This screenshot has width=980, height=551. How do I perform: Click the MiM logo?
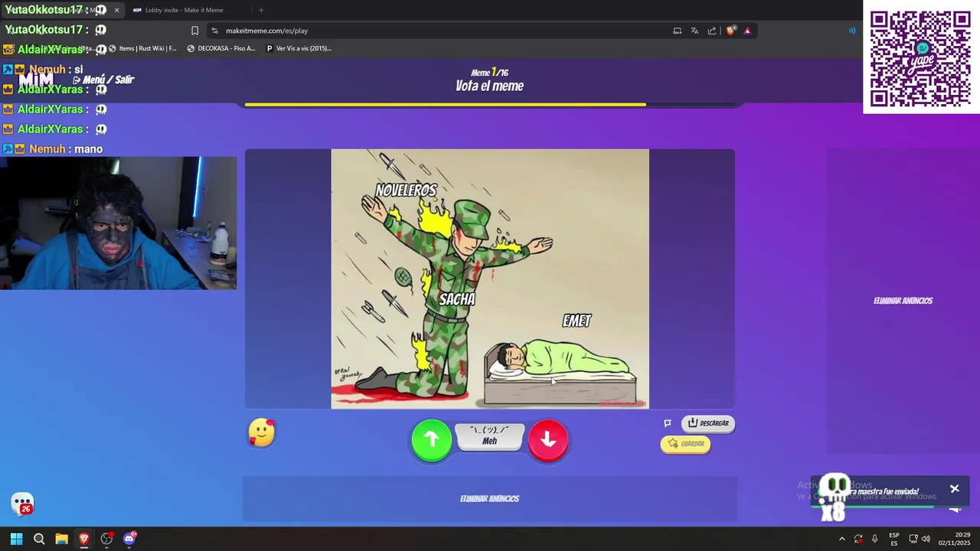coord(36,80)
